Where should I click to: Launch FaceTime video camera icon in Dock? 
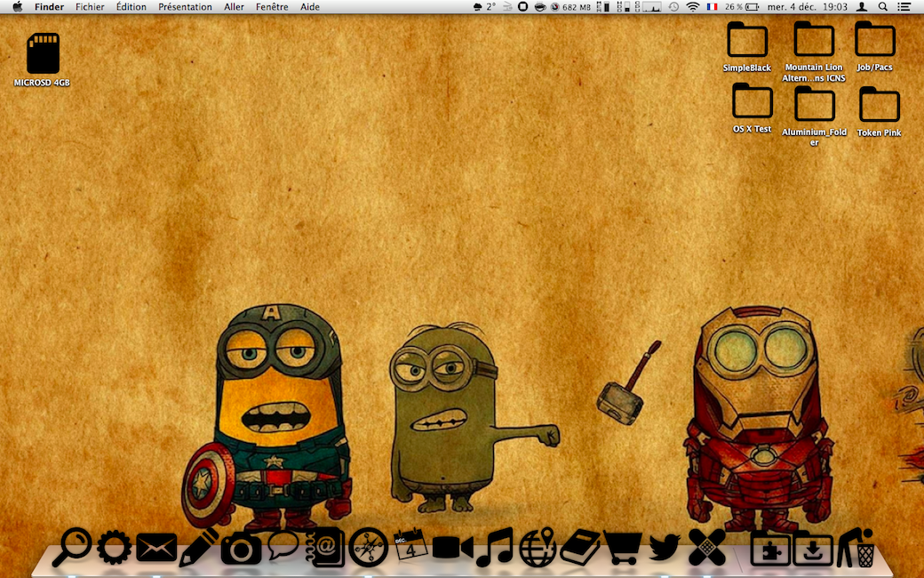click(452, 548)
